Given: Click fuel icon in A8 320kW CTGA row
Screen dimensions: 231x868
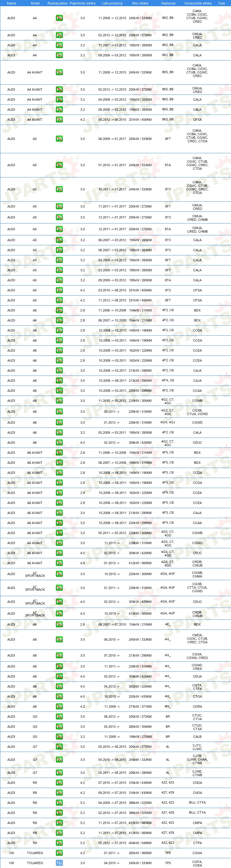Looking at the screenshot, I should 59,696.
